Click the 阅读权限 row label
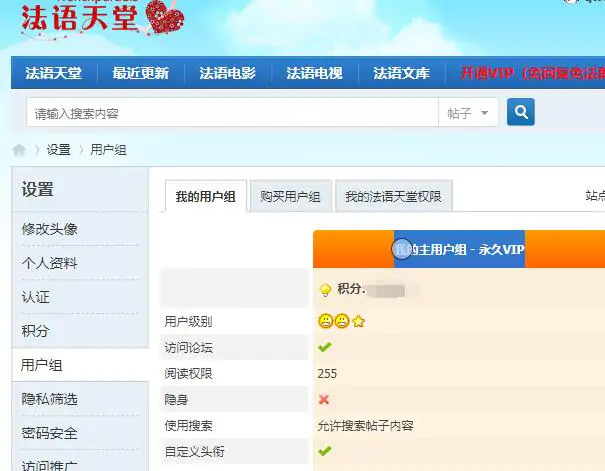Viewport: 605px width, 471px height. pyautogui.click(x=188, y=373)
